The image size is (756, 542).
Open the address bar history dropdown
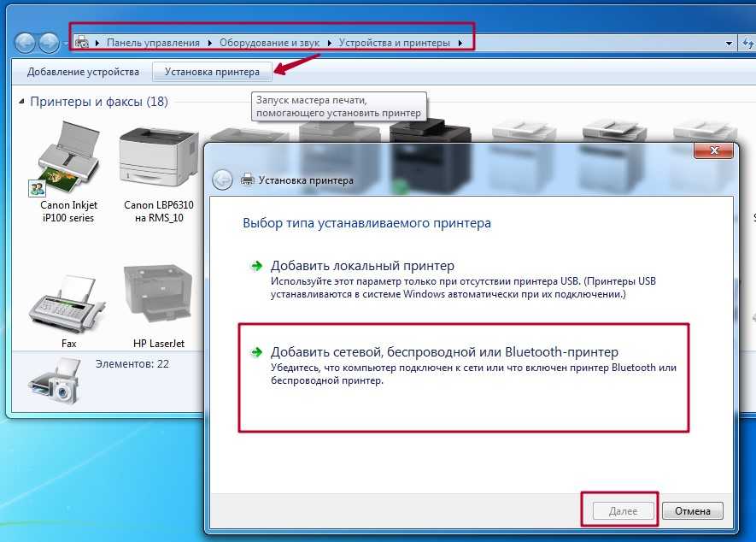click(729, 43)
